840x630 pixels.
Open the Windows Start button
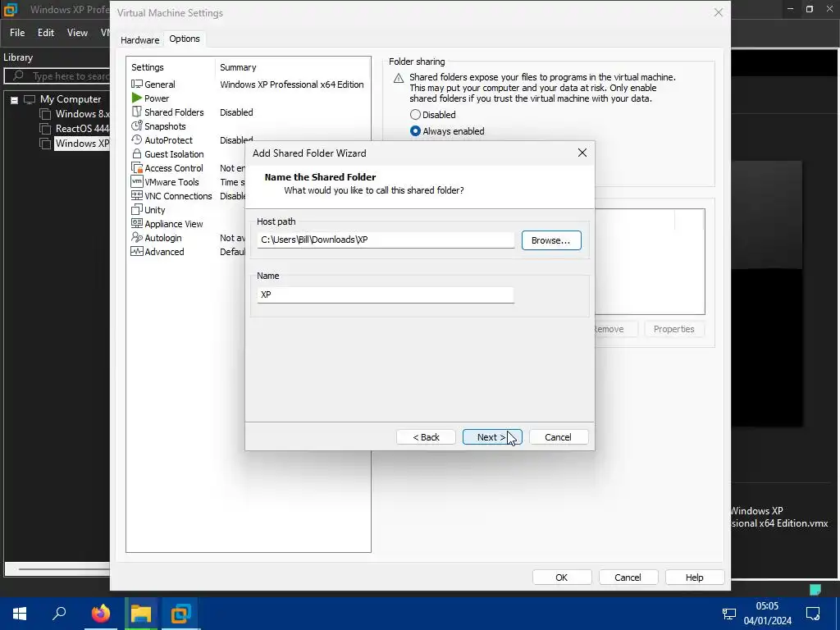20,614
